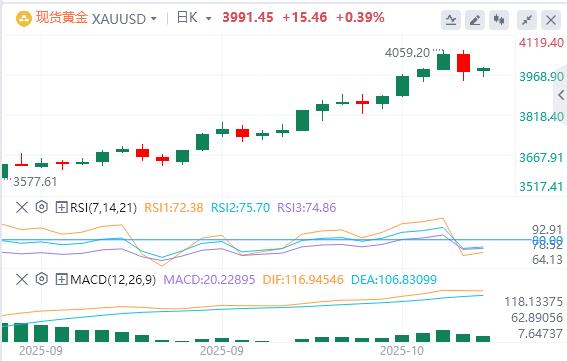Open RSI indicator settings gear
The image size is (567, 361).
pos(42,207)
